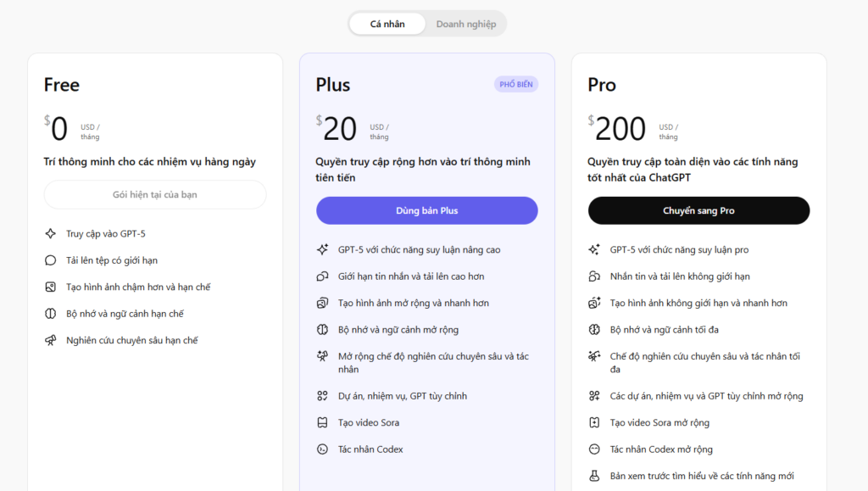The height and width of the screenshot is (491, 868).
Task: Click Codex agent icon in Plus plan
Action: [322, 449]
